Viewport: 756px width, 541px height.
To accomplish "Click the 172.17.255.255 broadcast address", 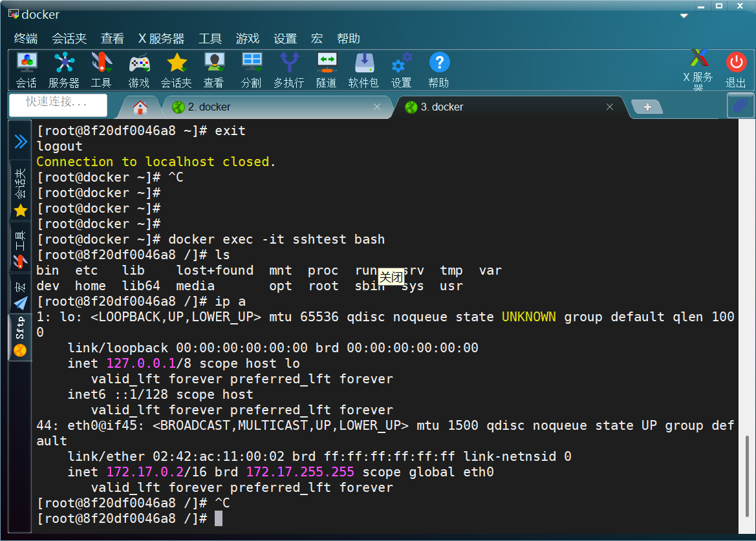I will point(300,472).
